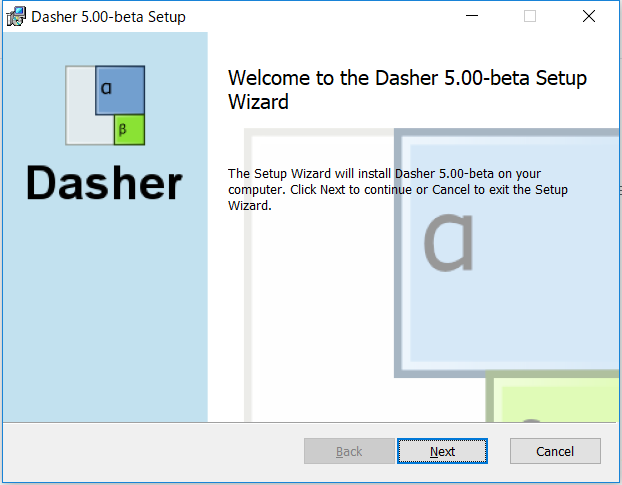
Task: Click the large "Dasher" wordmark
Action: (104, 183)
